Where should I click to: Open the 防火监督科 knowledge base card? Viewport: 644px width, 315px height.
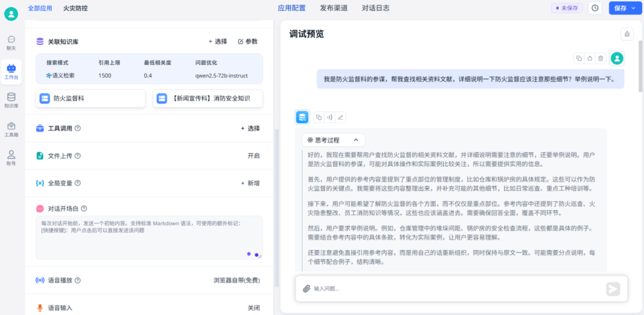point(91,98)
